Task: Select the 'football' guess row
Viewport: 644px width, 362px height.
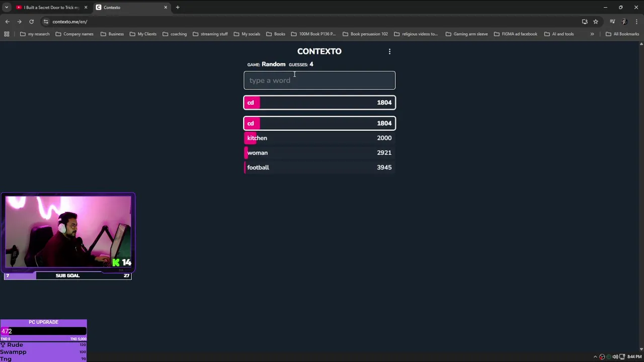Action: 319,167
